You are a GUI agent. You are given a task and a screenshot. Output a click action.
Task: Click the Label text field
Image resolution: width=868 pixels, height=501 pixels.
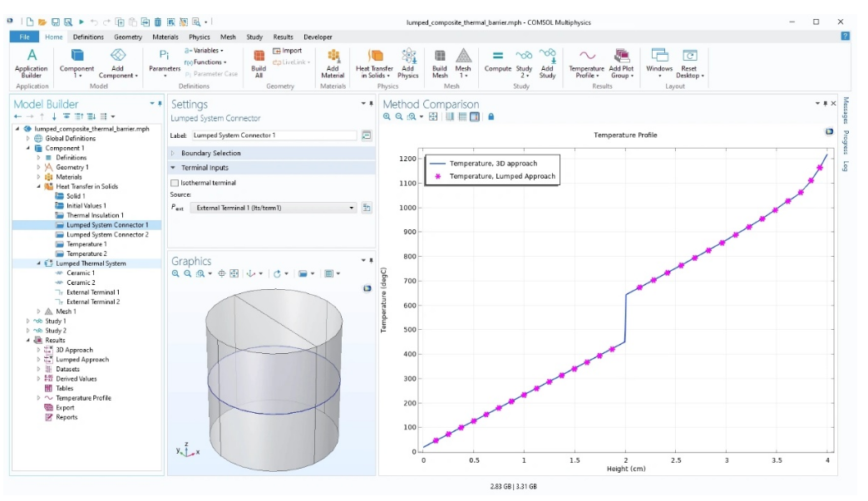tap(274, 135)
